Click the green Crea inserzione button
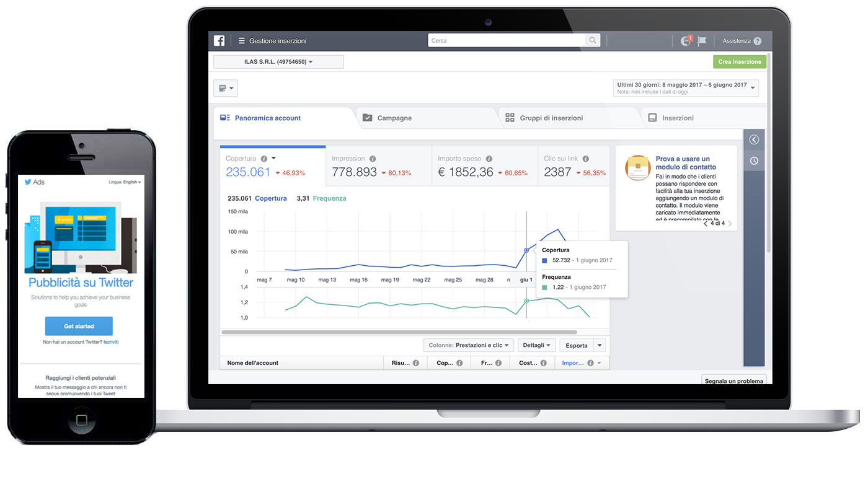868x479 pixels. pyautogui.click(x=740, y=62)
